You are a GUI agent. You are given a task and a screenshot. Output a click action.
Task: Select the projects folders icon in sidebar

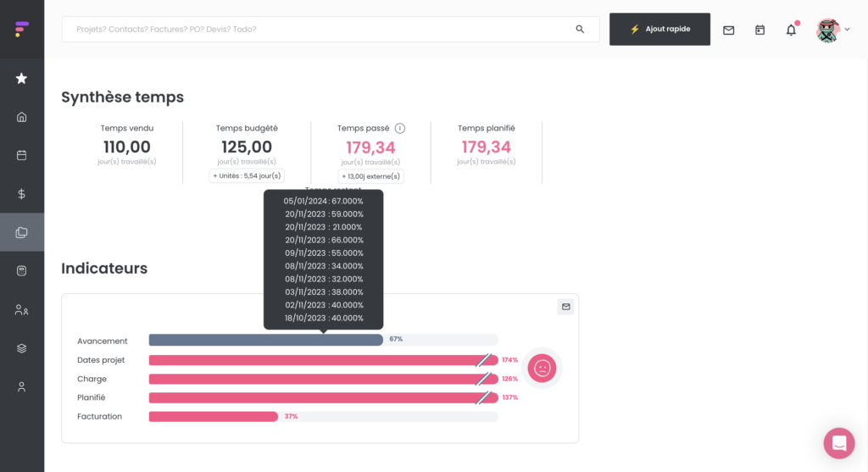(21, 232)
